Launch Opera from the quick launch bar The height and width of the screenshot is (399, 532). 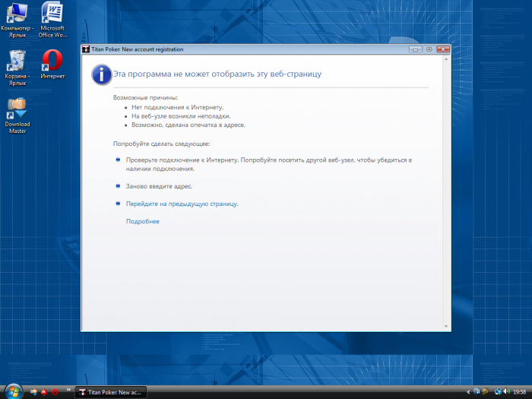click(x=55, y=392)
